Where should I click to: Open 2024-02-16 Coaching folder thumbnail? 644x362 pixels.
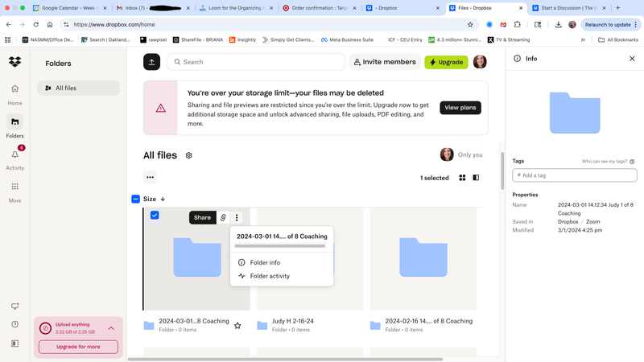coord(423,258)
